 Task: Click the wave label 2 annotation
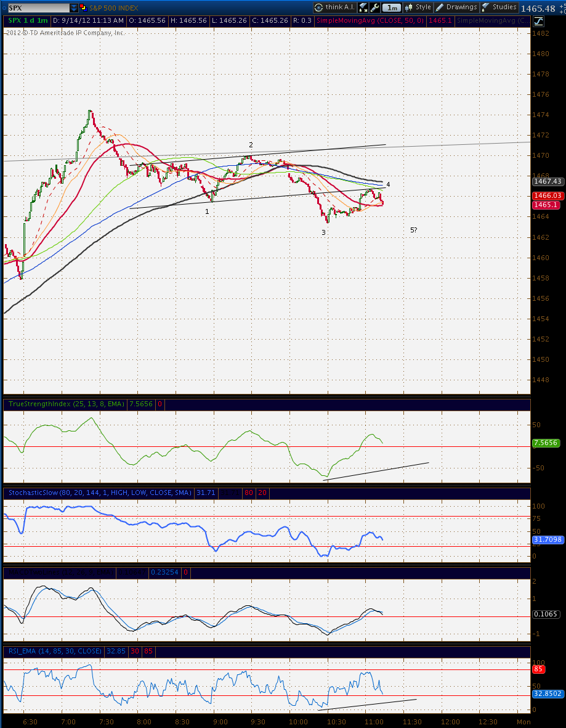tap(251, 145)
